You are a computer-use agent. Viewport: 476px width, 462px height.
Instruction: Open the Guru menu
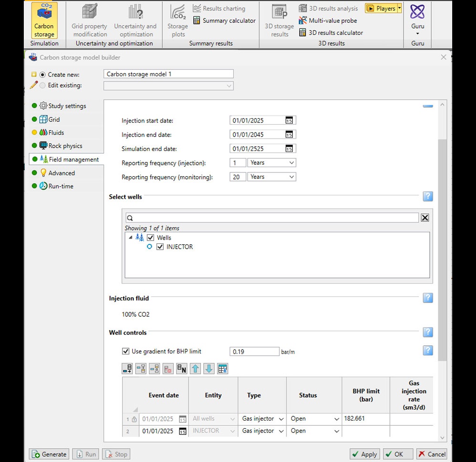[x=417, y=20]
